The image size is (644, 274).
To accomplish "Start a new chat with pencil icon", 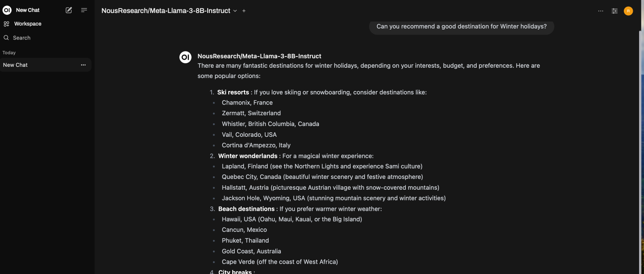I will click(69, 10).
